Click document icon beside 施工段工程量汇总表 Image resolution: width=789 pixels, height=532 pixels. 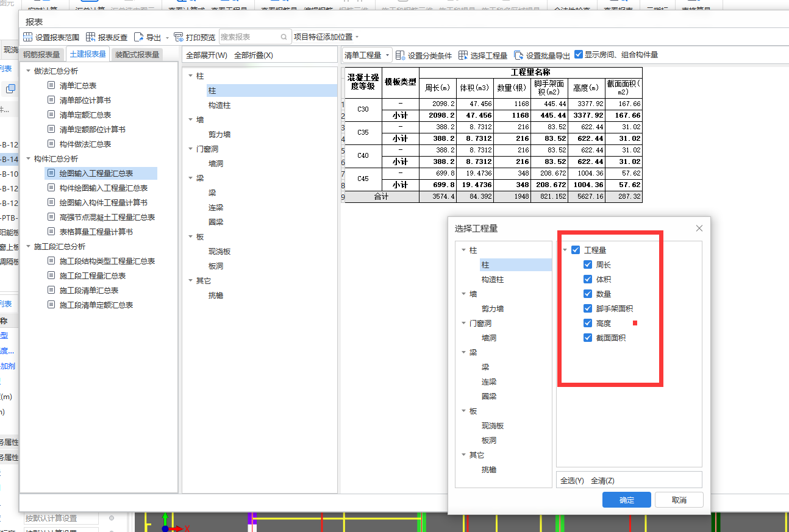coord(51,275)
